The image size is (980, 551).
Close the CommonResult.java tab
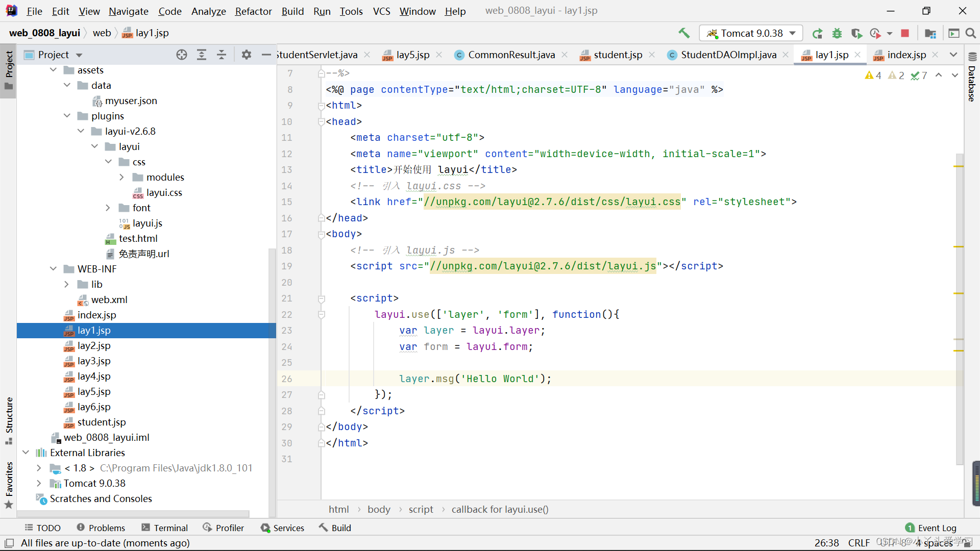(x=565, y=55)
